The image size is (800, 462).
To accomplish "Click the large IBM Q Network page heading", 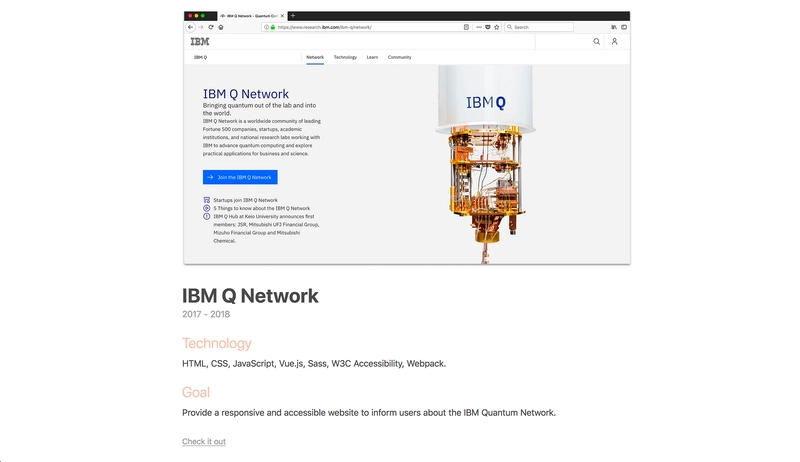I will [250, 296].
